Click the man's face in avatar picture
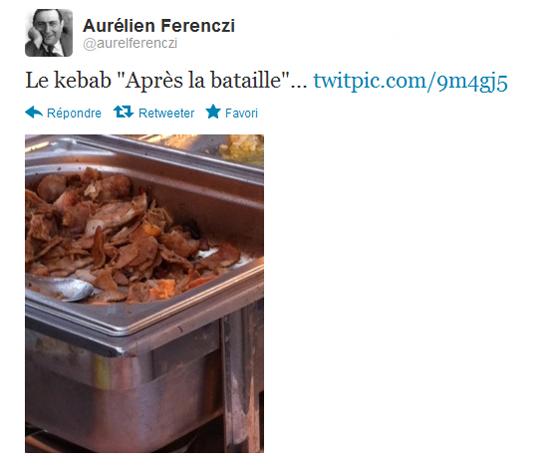550x459 pixels. click(48, 25)
